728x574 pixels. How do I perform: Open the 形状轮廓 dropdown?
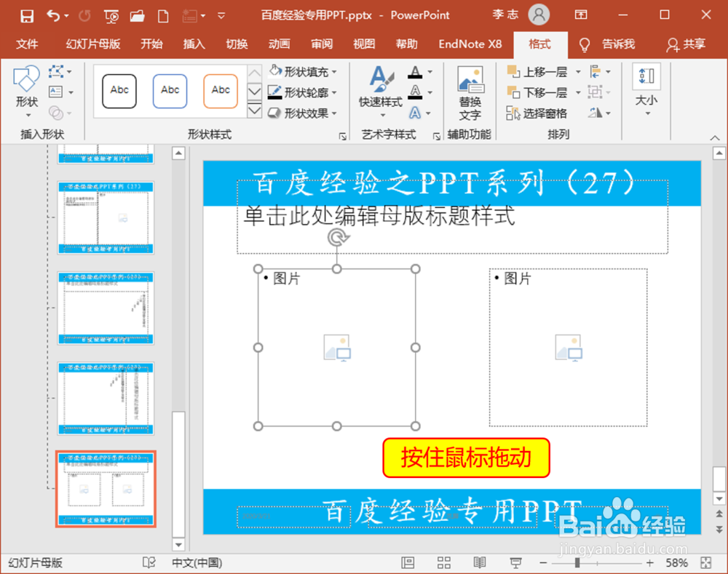303,92
